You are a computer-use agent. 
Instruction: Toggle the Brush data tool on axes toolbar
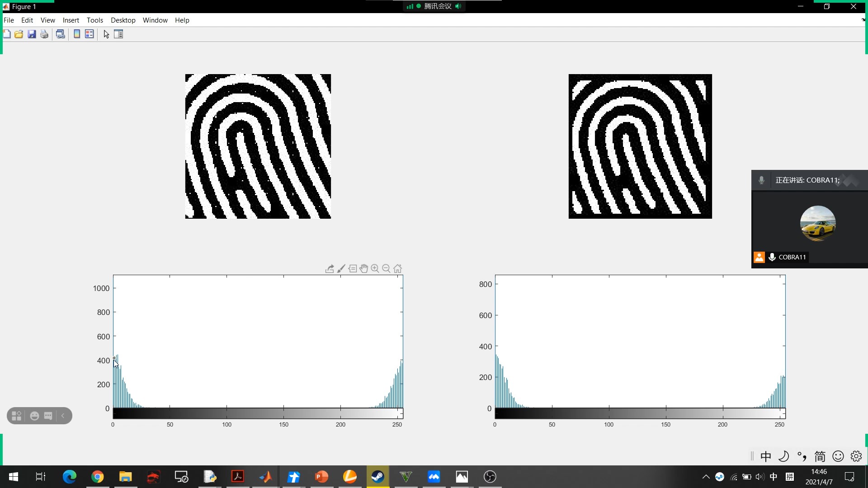click(x=341, y=269)
